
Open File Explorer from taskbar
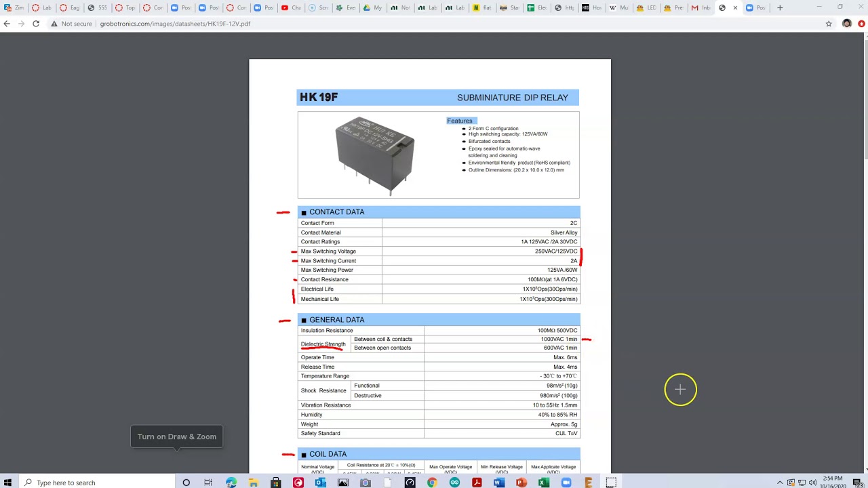point(254,483)
